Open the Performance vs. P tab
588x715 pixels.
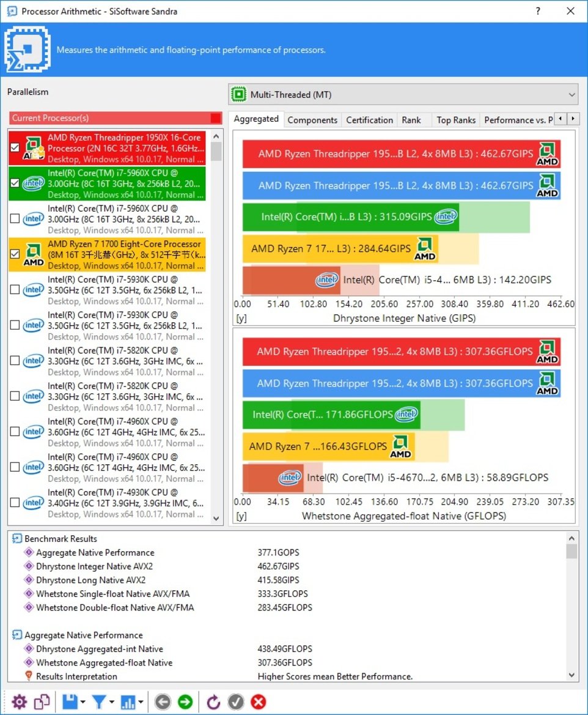pyautogui.click(x=518, y=120)
